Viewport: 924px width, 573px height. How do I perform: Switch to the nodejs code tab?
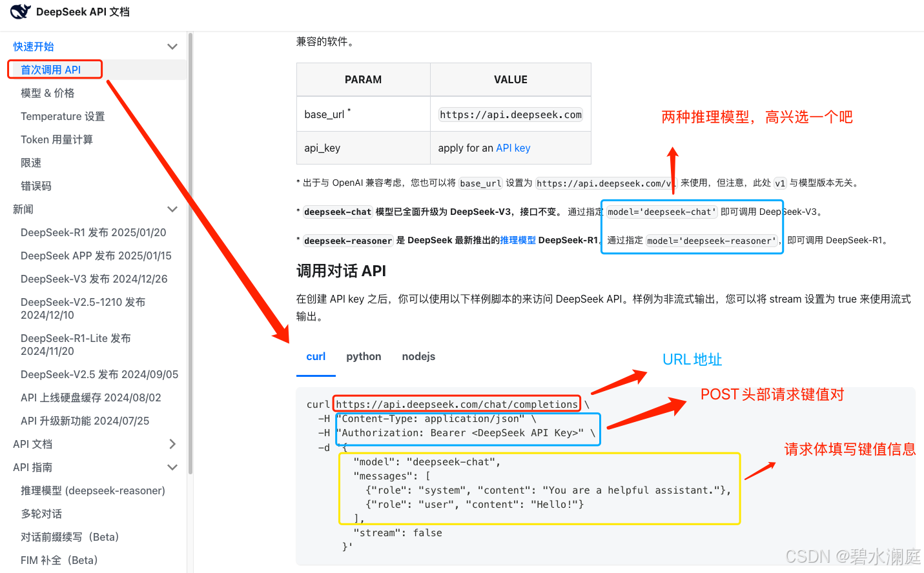(x=418, y=357)
